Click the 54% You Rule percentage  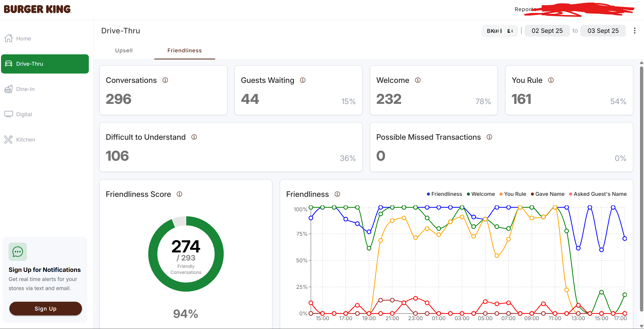tap(618, 101)
